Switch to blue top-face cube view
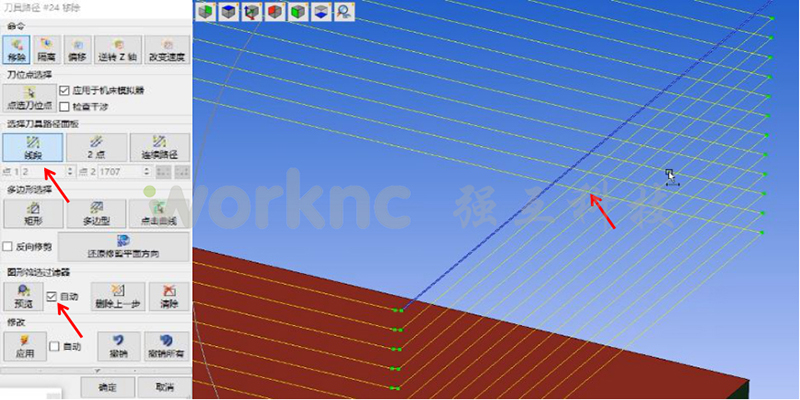800x400 pixels. [229, 12]
